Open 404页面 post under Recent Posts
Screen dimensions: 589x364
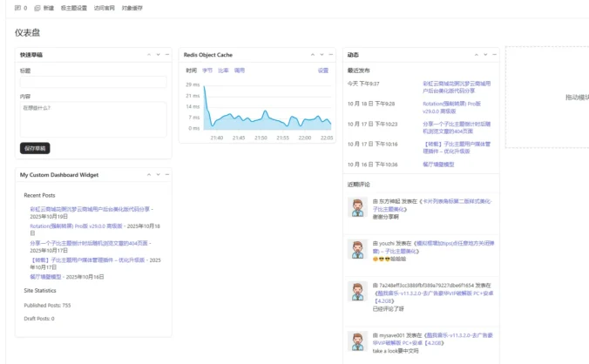(x=89, y=243)
